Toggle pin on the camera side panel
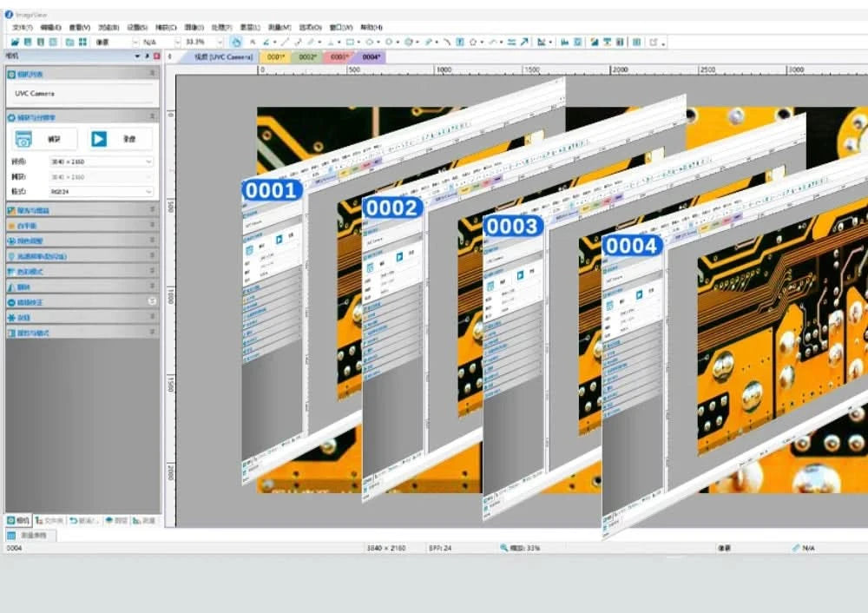 pos(148,56)
